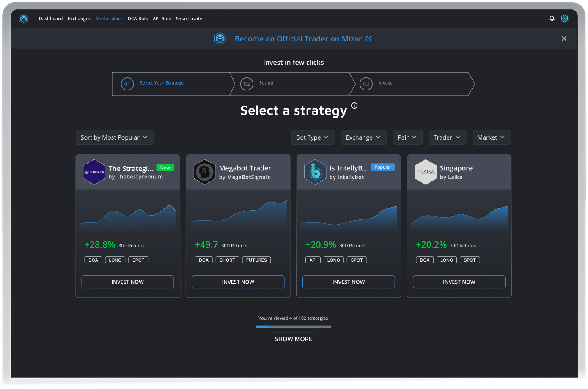The height and width of the screenshot is (389, 588).
Task: Click the notification bell icon
Action: [552, 18]
